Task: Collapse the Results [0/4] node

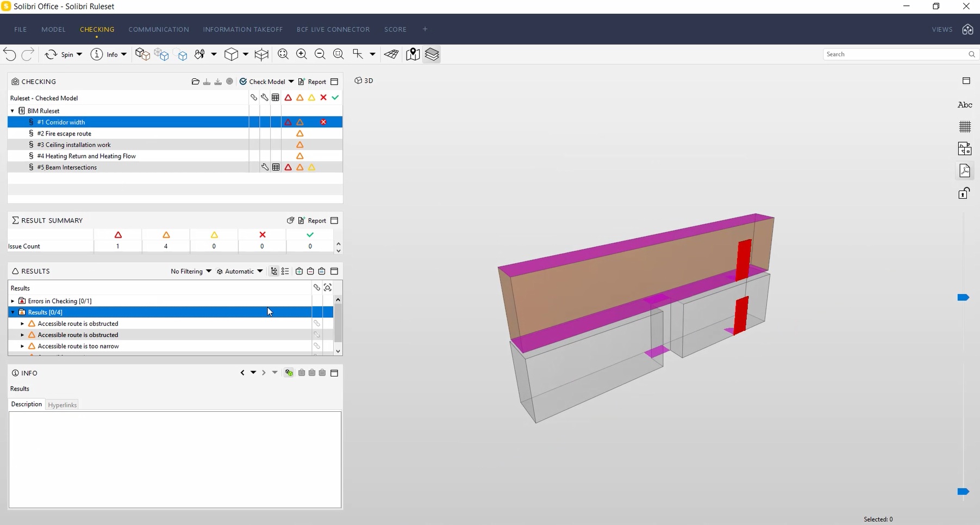Action: point(13,312)
